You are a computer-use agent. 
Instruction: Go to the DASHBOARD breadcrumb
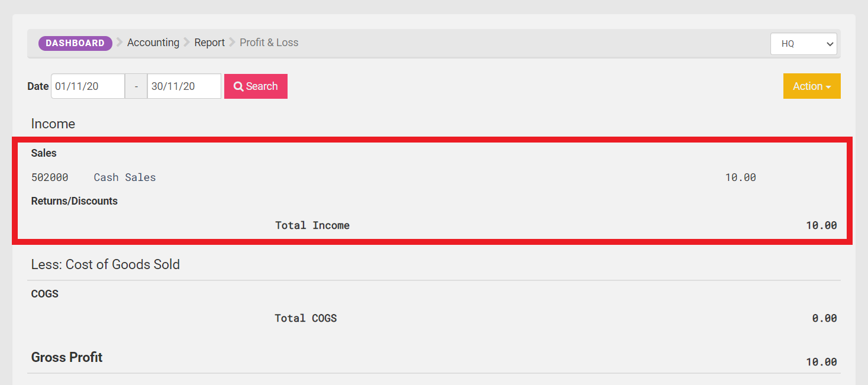click(75, 43)
